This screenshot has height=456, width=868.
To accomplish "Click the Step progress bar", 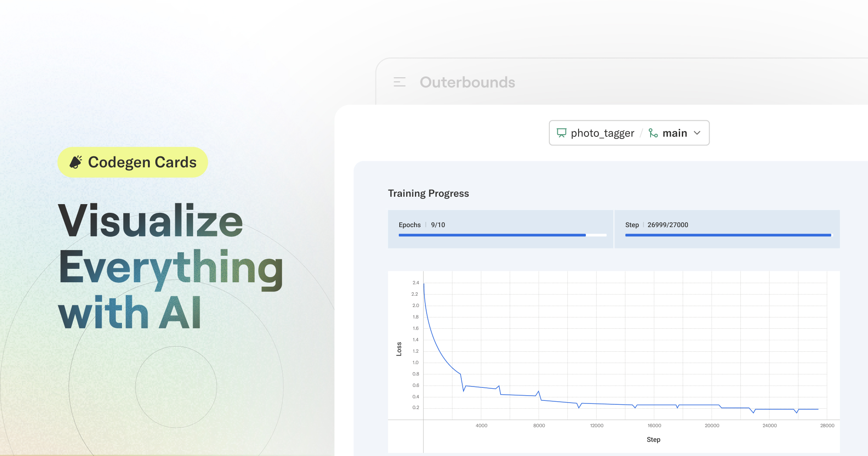I will [729, 235].
